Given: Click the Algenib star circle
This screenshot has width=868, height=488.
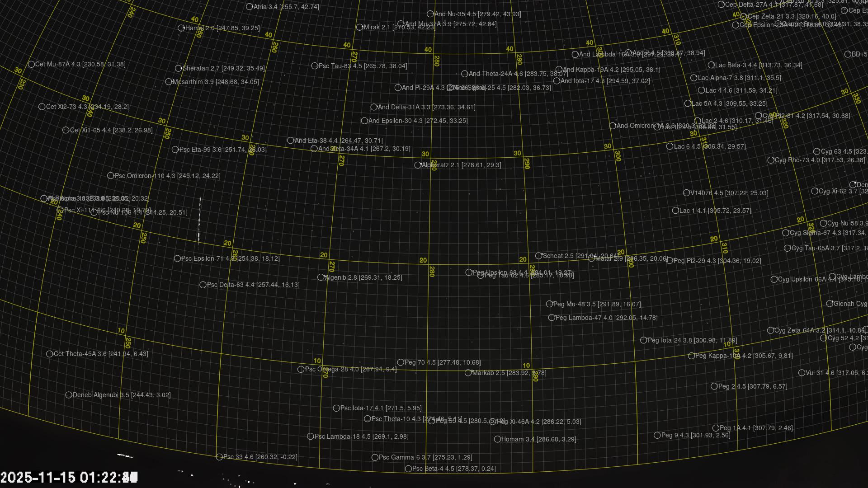Looking at the screenshot, I should (x=321, y=277).
